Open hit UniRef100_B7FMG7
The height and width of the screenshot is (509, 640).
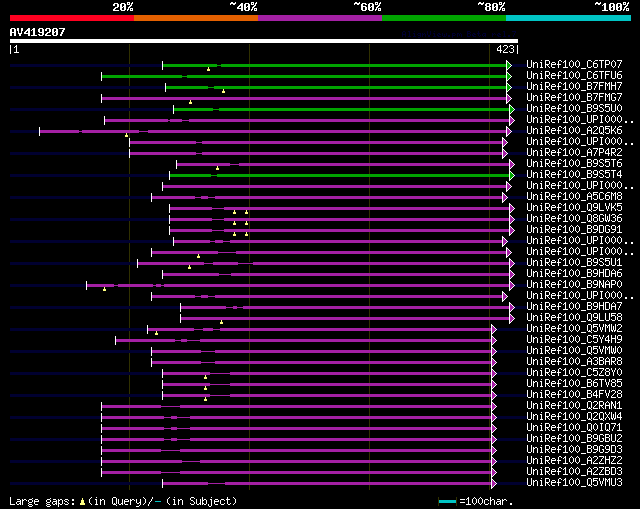(574, 98)
